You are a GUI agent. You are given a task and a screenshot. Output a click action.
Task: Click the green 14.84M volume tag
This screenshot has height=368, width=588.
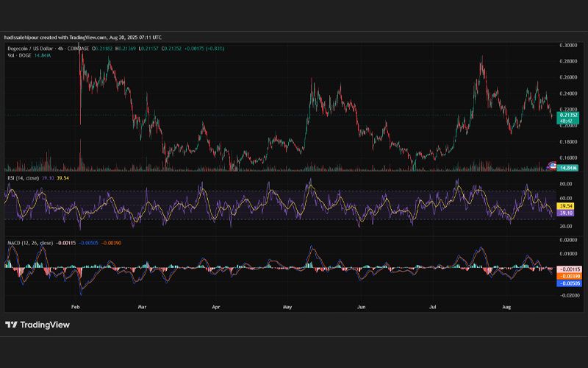[x=567, y=168]
